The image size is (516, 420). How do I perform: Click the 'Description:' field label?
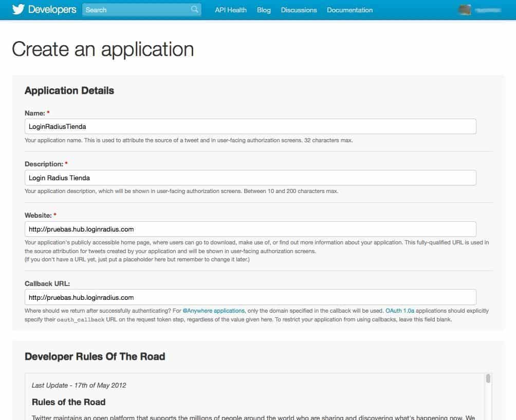[x=44, y=164]
